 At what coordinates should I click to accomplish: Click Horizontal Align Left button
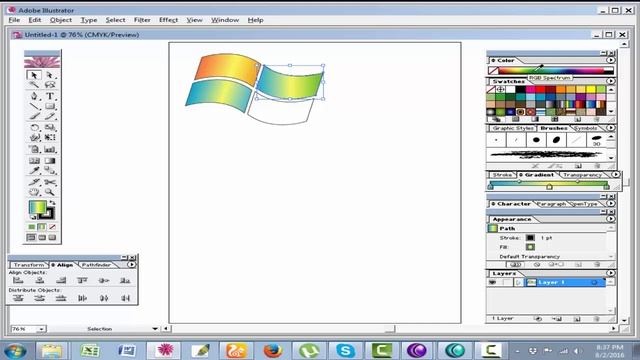[x=18, y=280]
